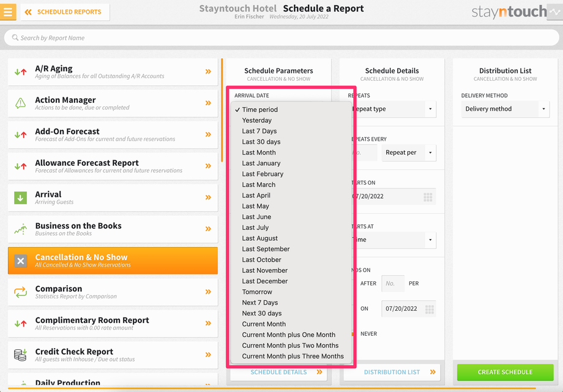Expand Credit Check Report chevron

(208, 355)
